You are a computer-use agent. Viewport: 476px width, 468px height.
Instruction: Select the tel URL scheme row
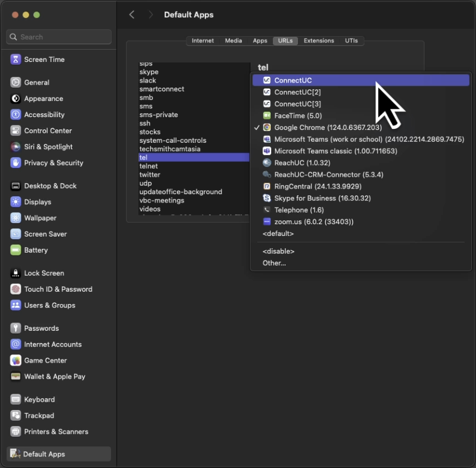coord(194,157)
